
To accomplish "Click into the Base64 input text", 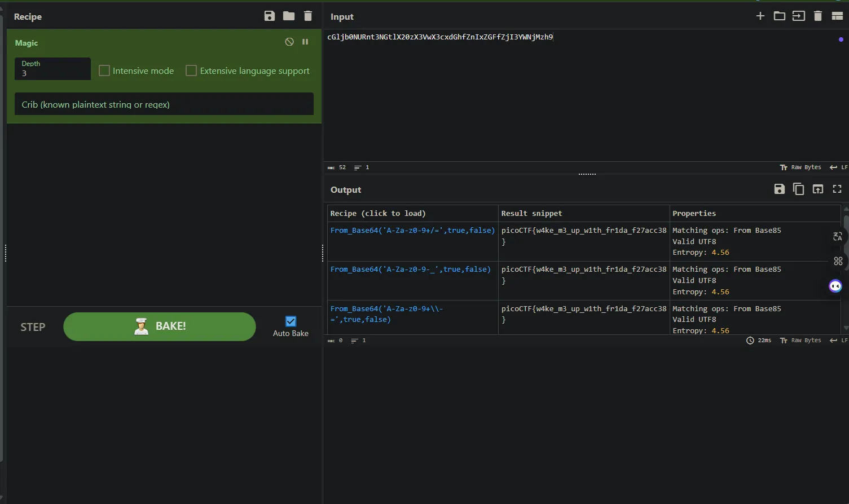I will coord(440,37).
